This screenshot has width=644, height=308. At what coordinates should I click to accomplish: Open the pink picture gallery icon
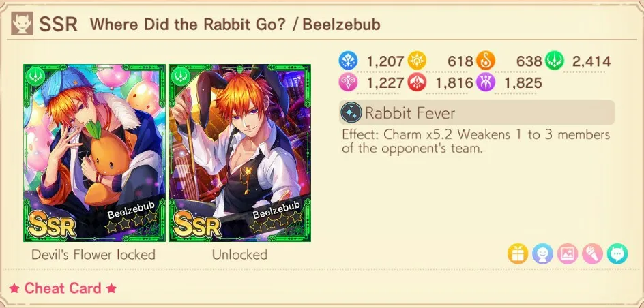point(568,253)
